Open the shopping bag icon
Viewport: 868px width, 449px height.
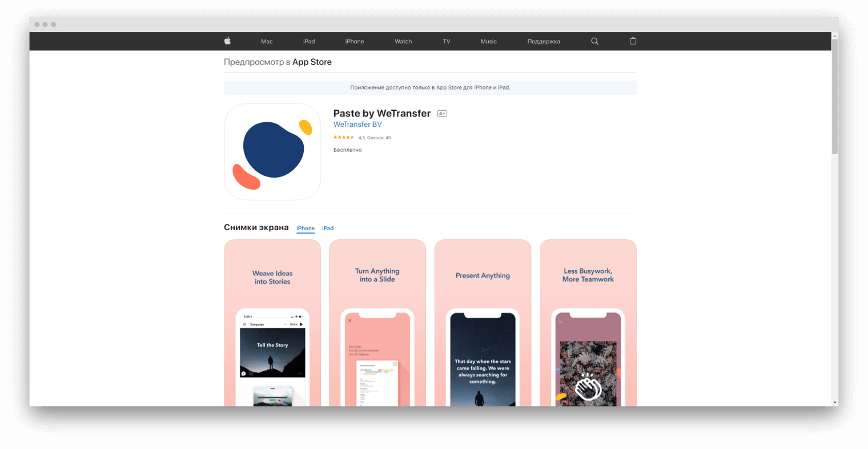(633, 41)
